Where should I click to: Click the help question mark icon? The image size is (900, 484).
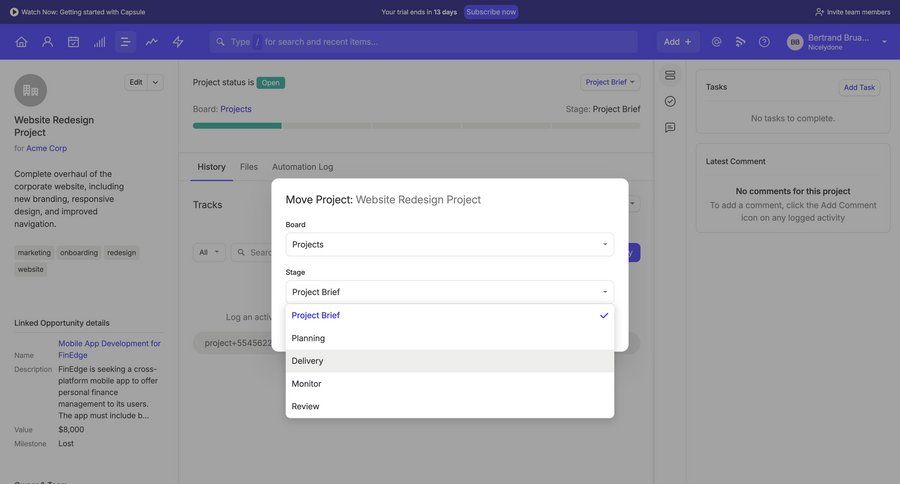[764, 42]
